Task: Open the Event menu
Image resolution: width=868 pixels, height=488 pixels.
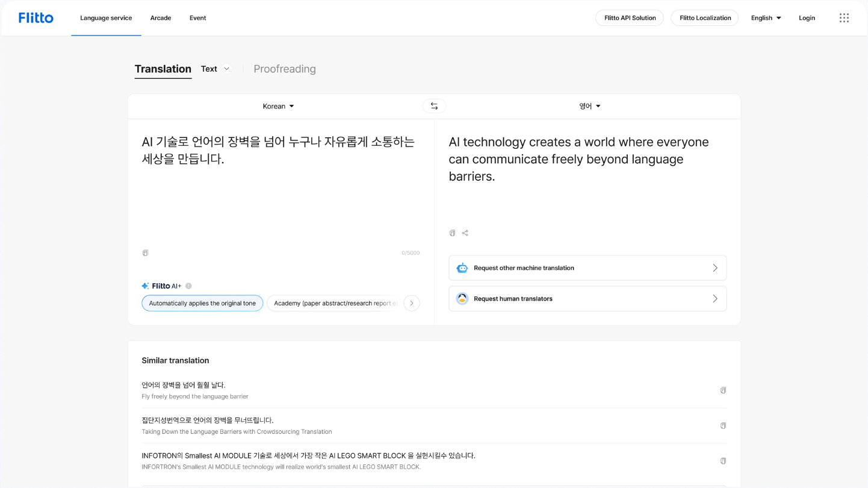Action: point(197,18)
